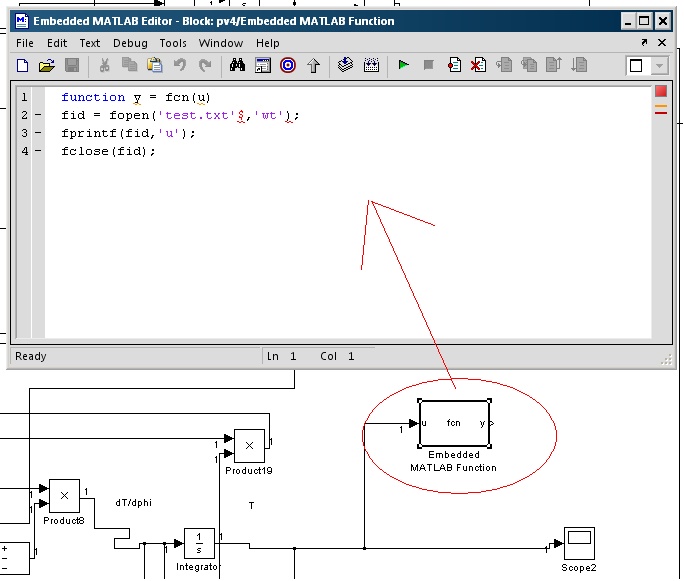Click the Open file folder icon
This screenshot has height=581, width=684.
pyautogui.click(x=46, y=66)
